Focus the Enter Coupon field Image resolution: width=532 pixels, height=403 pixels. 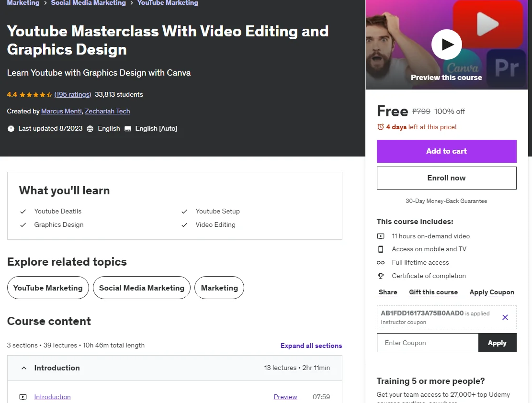coord(428,343)
